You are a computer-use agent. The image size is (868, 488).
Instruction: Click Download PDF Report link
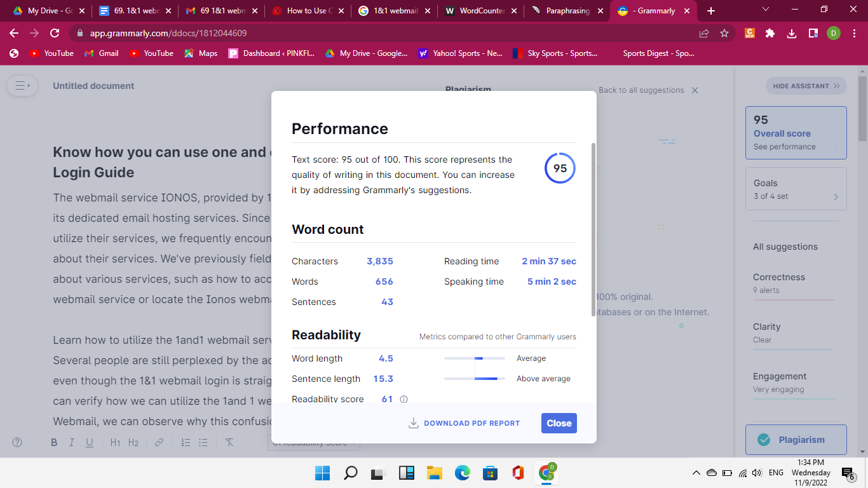[472, 423]
